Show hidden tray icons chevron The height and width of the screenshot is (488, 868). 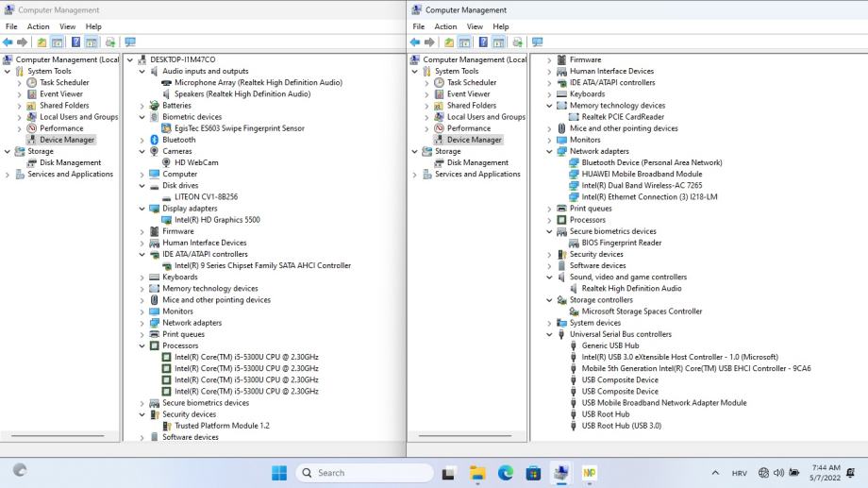click(x=715, y=473)
